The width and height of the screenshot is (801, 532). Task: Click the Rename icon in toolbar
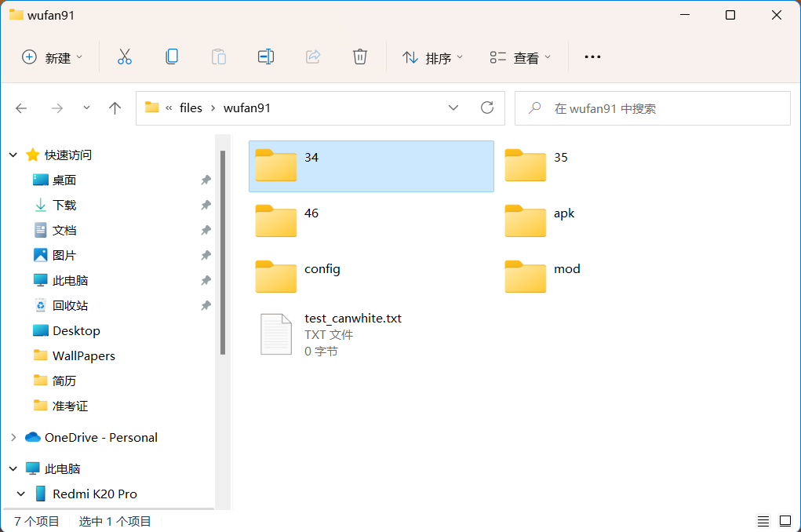click(265, 56)
